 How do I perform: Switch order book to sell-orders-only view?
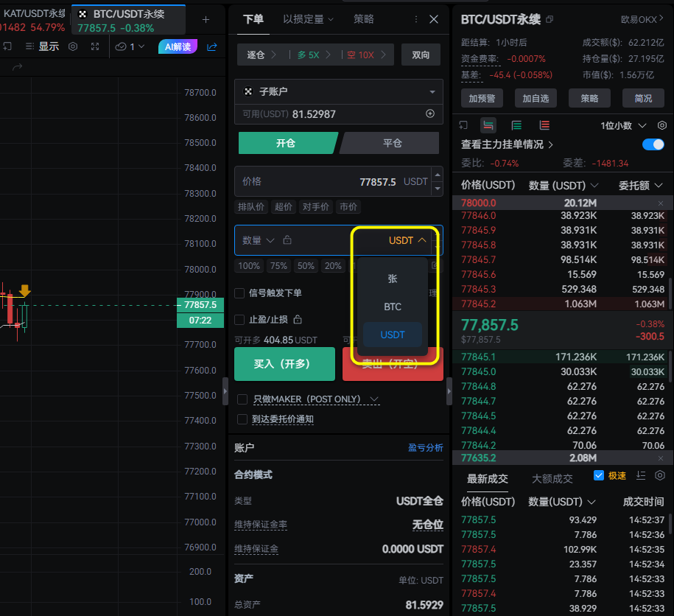(x=544, y=125)
